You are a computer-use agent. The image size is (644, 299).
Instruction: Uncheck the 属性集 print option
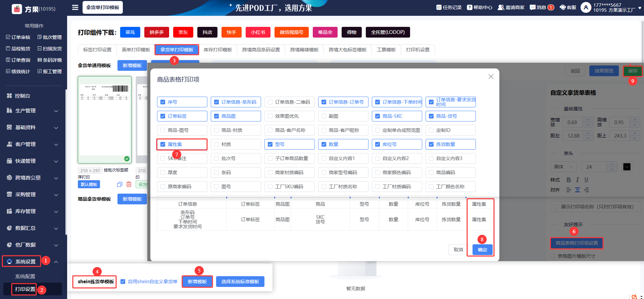click(163, 144)
